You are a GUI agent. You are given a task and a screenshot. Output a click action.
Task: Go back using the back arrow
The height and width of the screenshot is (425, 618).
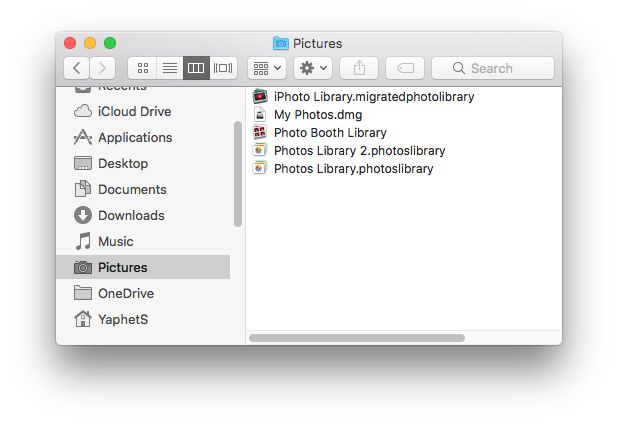[76, 68]
